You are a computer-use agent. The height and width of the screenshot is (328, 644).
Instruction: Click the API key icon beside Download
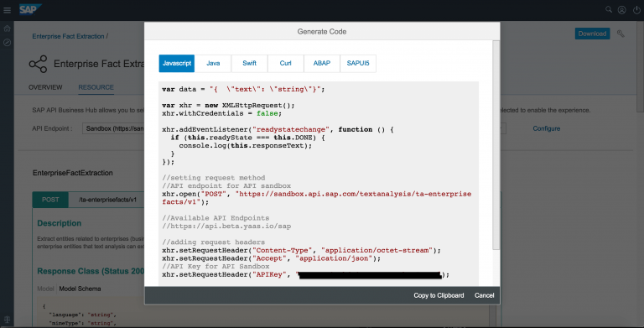(621, 34)
